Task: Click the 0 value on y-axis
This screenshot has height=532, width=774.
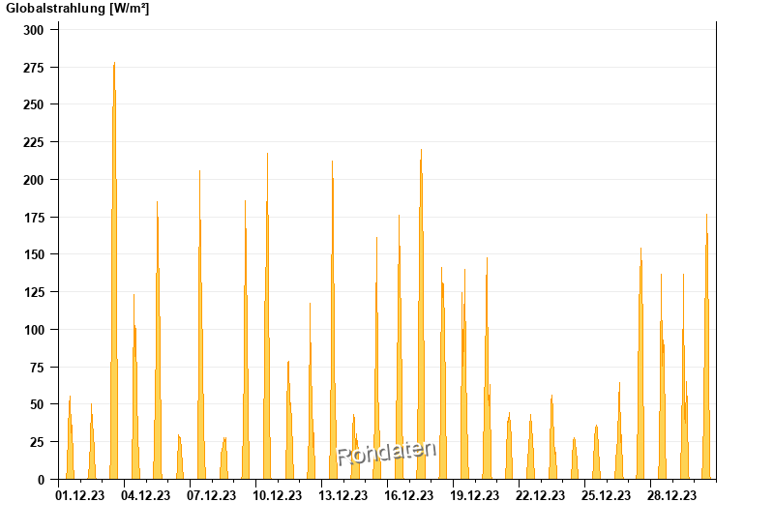Action: coord(41,480)
